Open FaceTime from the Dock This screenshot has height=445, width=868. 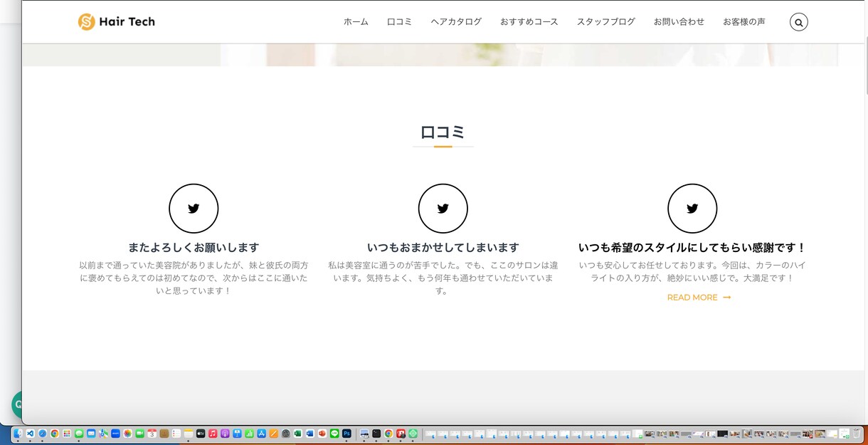pyautogui.click(x=139, y=433)
